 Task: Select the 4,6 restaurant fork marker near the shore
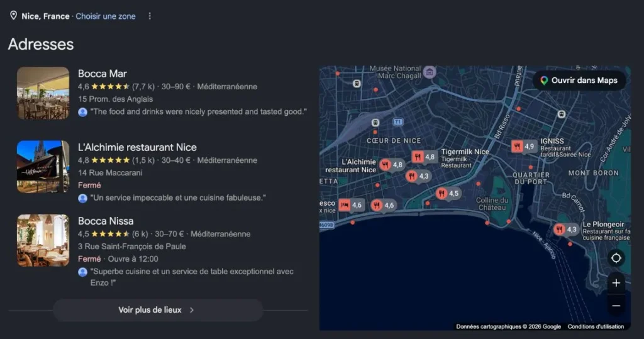[383, 206]
